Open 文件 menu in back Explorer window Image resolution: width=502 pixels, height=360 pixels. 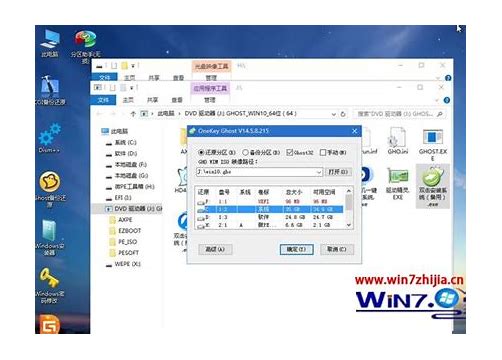105,78
